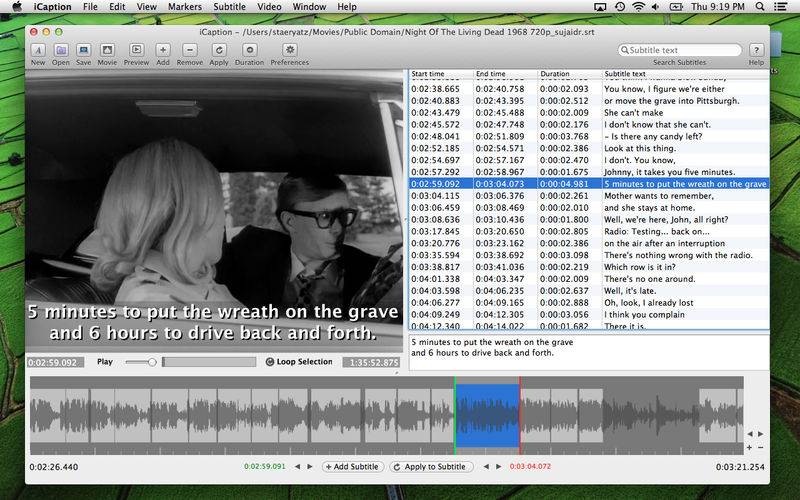800x500 pixels.
Task: Click the Play button under the video
Action: pyautogui.click(x=105, y=362)
